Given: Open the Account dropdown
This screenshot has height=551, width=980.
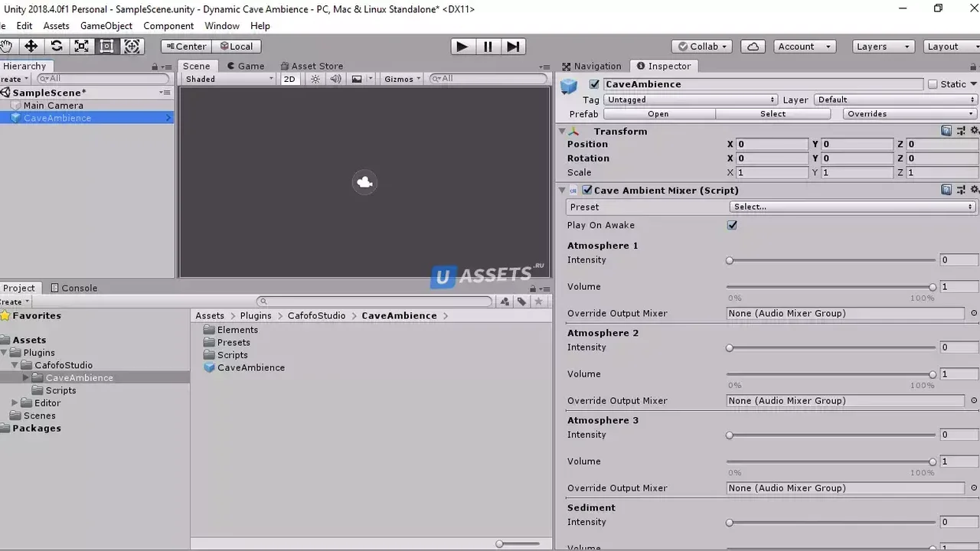Looking at the screenshot, I should 804,47.
